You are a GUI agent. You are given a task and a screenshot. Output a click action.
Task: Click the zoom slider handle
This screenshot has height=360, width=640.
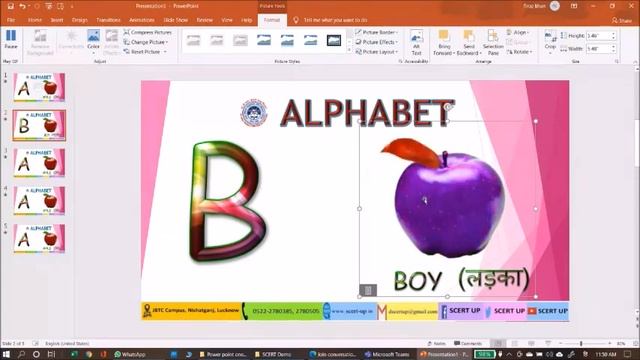pos(581,344)
